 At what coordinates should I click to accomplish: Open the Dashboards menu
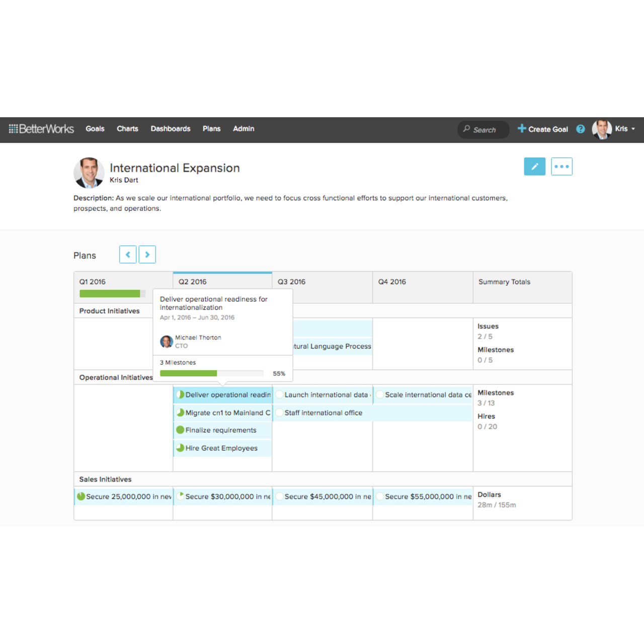tap(170, 129)
